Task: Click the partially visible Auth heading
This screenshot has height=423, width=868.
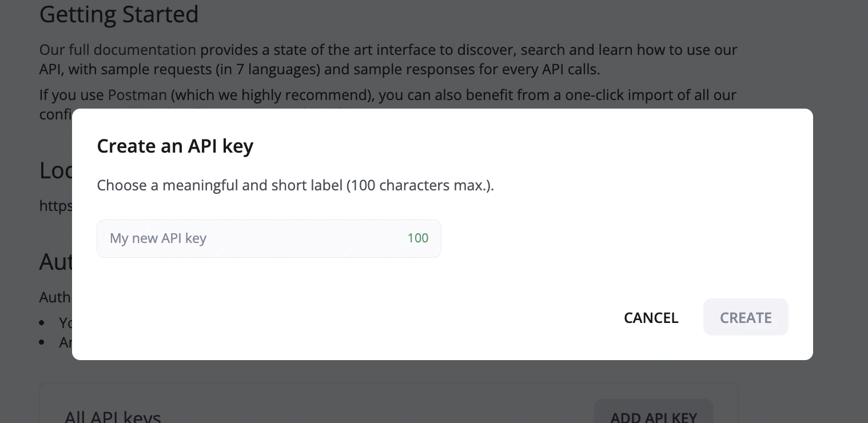Action: coord(55,262)
